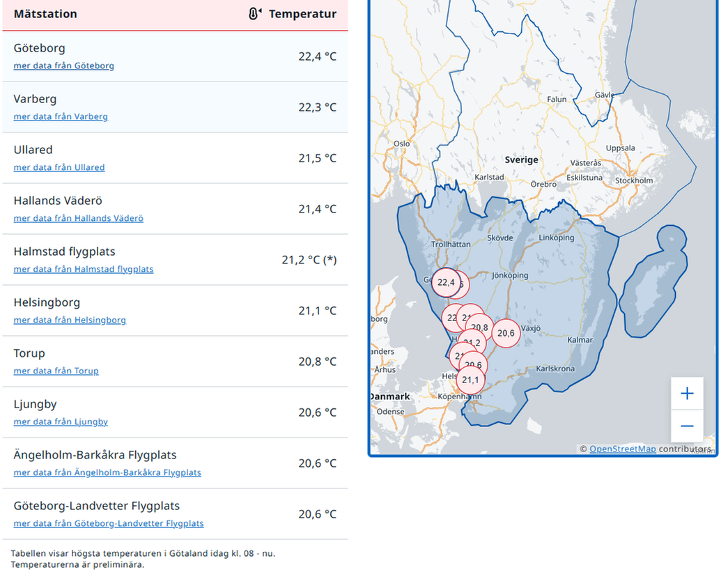Select the 22,4 marker on the map
Screen dimensions: 728x572
tap(446, 282)
